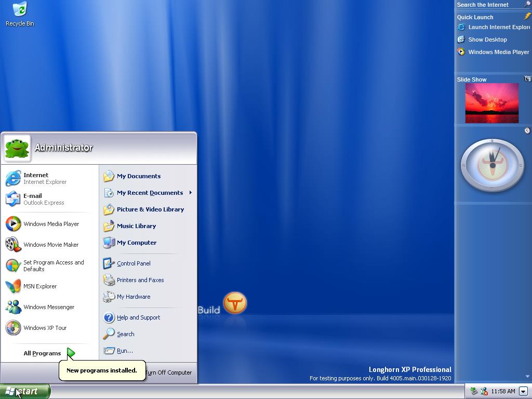Image resolution: width=532 pixels, height=399 pixels.
Task: Open Set Program Access and Defaults
Action: (x=45, y=265)
